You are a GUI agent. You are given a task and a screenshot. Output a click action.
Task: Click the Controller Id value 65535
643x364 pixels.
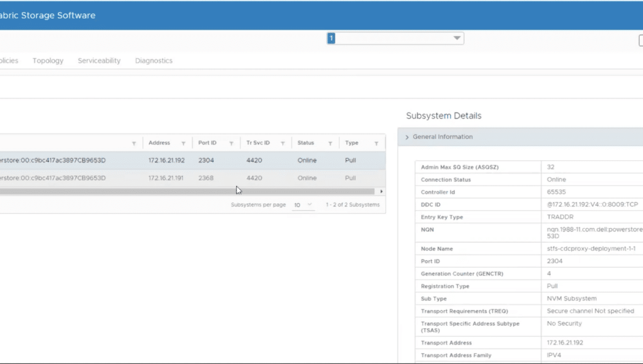click(x=556, y=192)
